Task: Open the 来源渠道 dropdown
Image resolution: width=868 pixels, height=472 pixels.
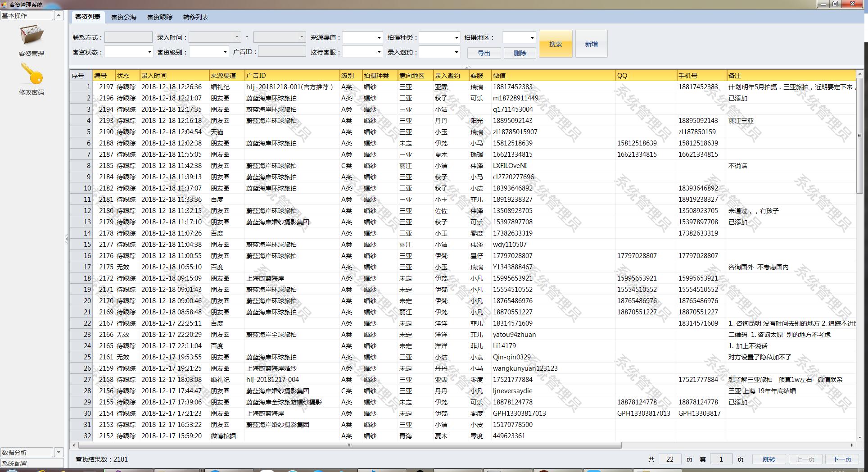Action: (x=379, y=38)
